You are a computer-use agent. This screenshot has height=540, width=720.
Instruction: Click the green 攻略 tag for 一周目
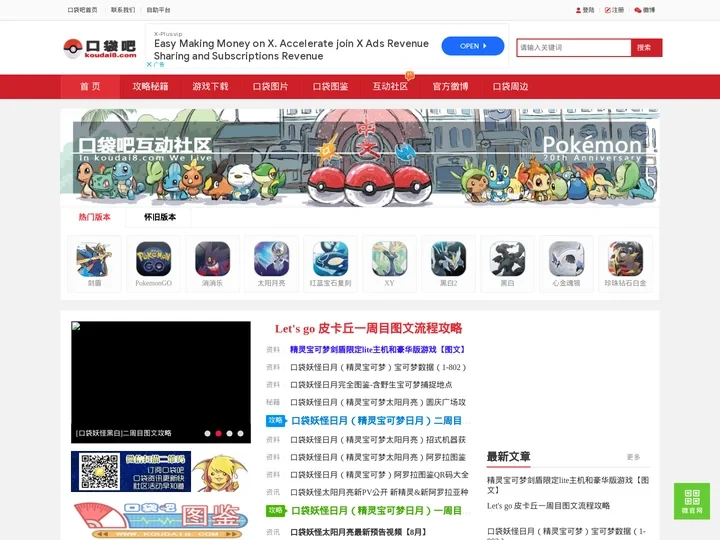[276, 511]
